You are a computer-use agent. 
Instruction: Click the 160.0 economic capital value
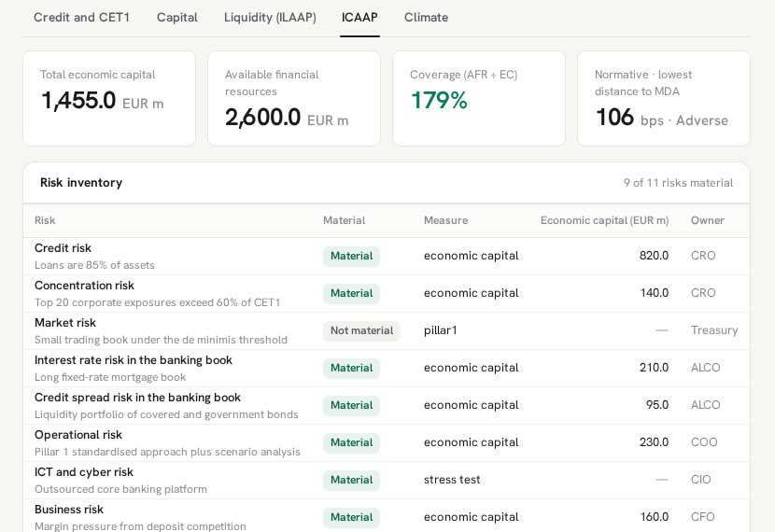(655, 517)
